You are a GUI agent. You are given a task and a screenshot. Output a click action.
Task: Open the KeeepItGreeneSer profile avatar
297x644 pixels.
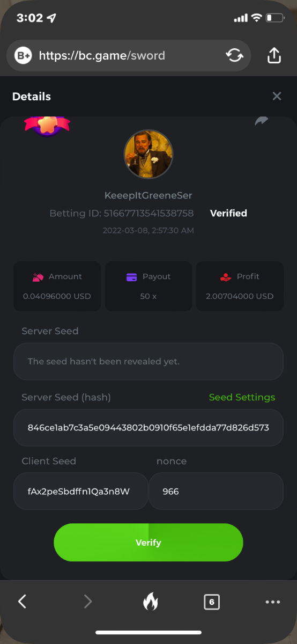tap(148, 154)
